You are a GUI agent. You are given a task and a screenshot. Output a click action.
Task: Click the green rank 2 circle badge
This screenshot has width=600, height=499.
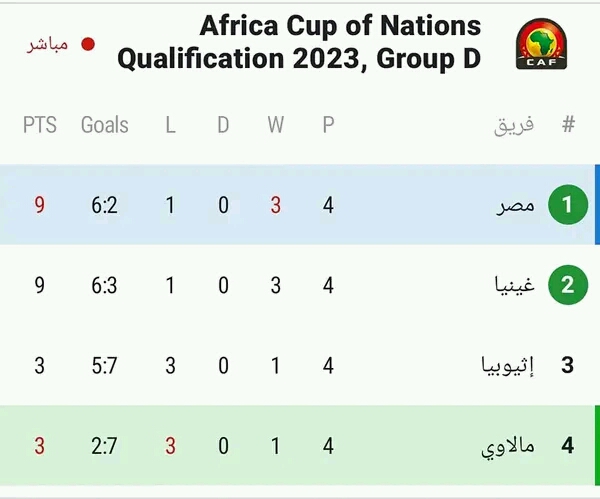pyautogui.click(x=568, y=285)
